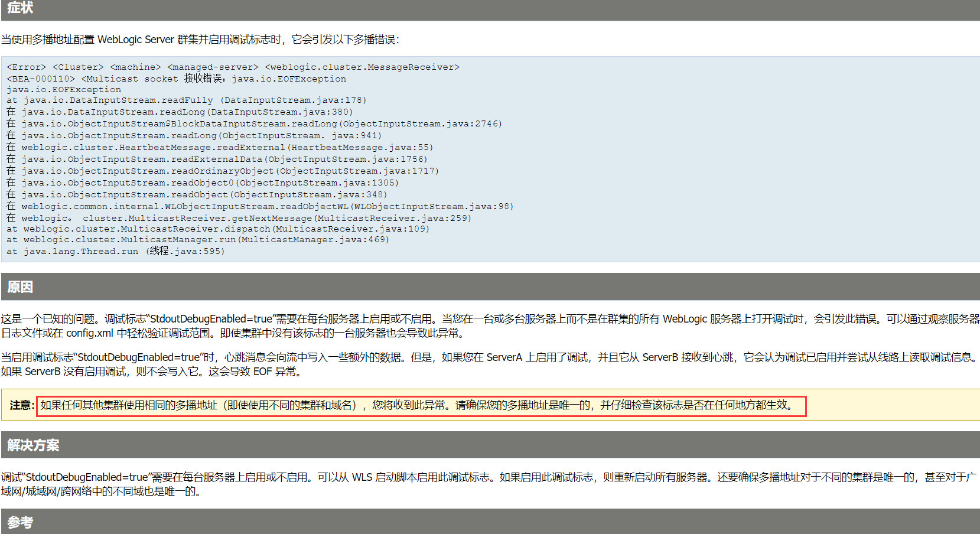Click the HeartbeatMessage.readExternal stack line
The height and width of the screenshot is (534, 980).
coord(220,147)
